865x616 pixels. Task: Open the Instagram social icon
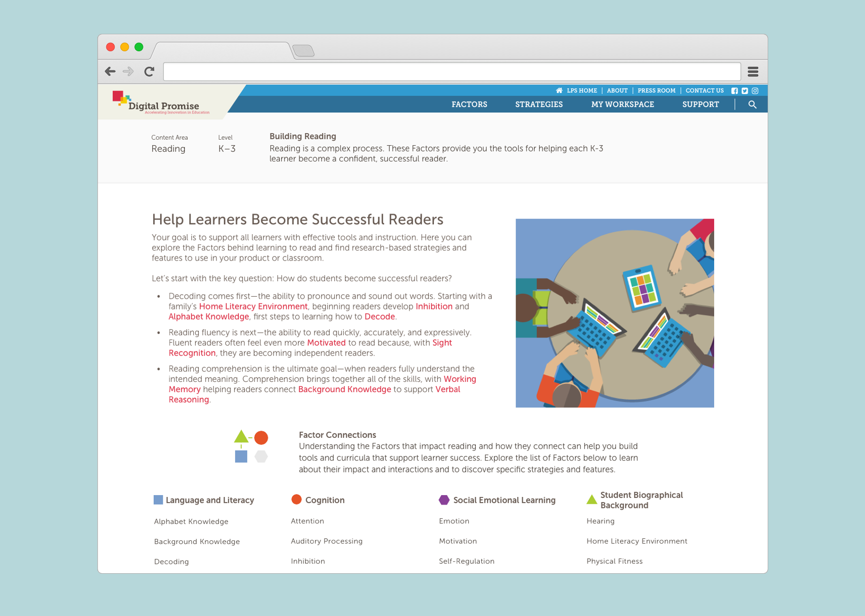[x=755, y=91]
